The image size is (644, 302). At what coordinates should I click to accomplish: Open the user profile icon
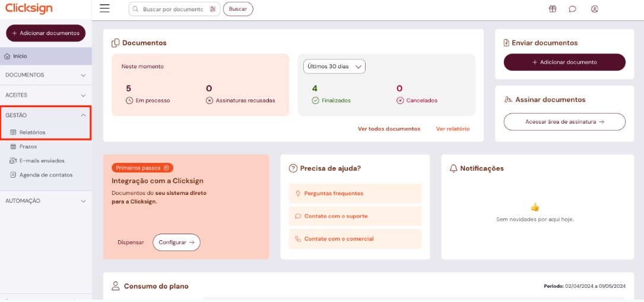[x=595, y=9]
